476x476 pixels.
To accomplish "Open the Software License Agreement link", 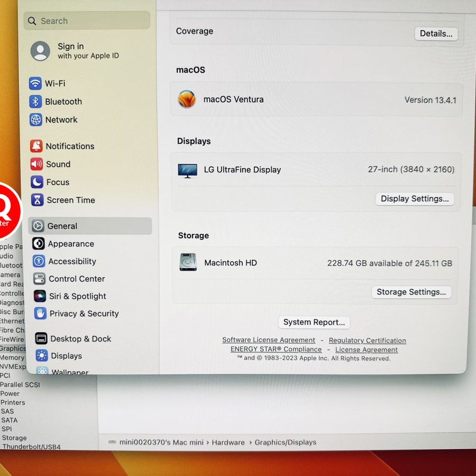I will (x=269, y=340).
